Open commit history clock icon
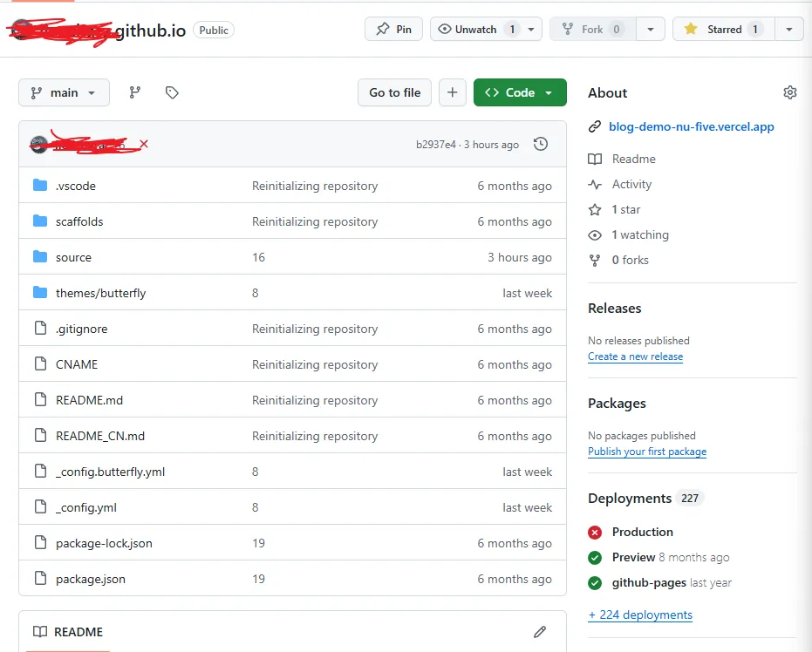The width and height of the screenshot is (812, 652). click(541, 144)
